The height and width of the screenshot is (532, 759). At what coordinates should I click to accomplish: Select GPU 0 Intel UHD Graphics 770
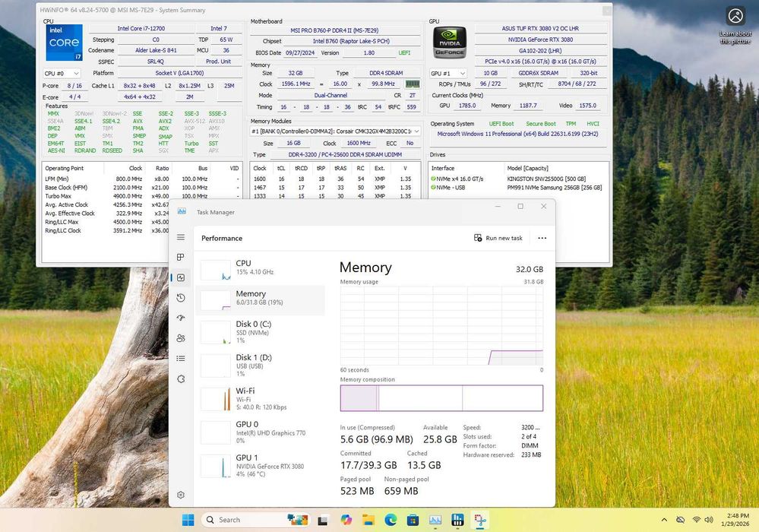point(261,432)
